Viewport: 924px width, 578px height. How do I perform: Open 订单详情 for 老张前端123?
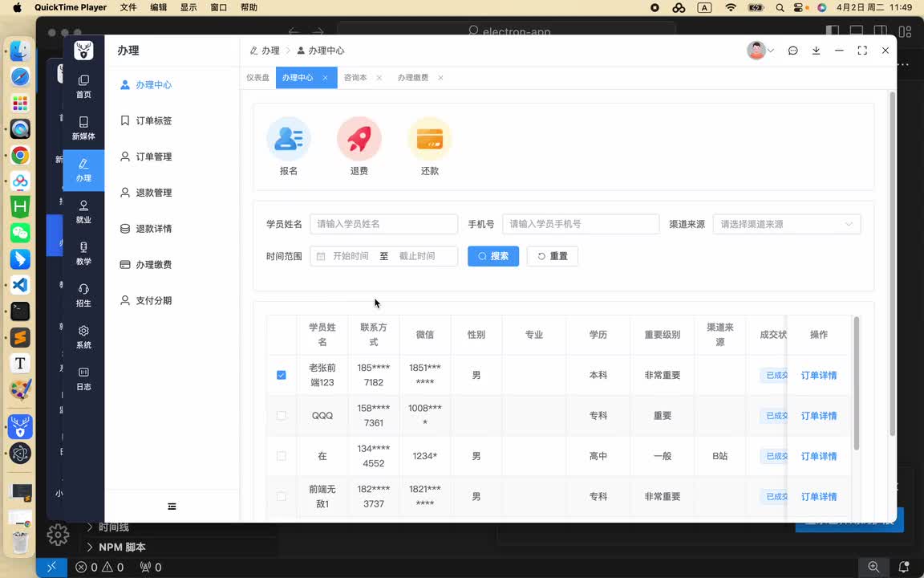818,375
